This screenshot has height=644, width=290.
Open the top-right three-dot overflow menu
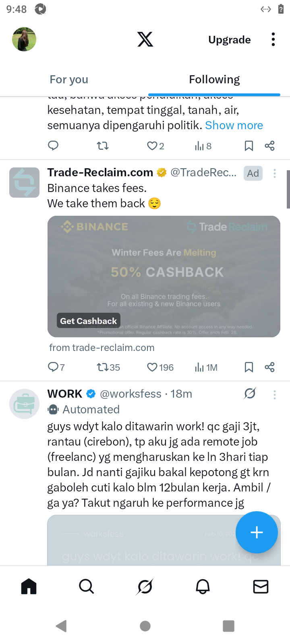coord(273,39)
